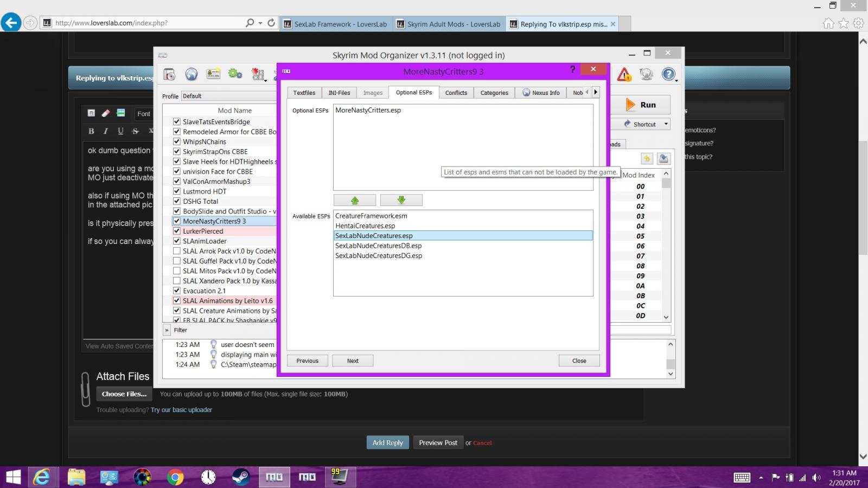868x488 pixels.
Task: Switch to the Conflicts tab
Action: coord(456,93)
